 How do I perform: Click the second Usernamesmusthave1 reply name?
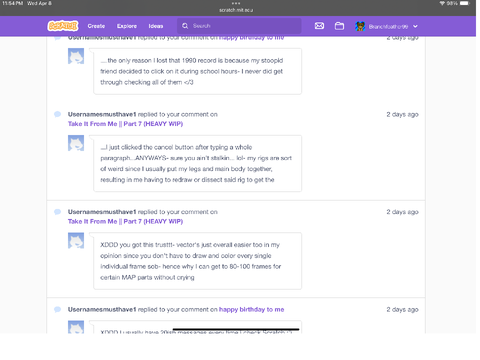[102, 114]
